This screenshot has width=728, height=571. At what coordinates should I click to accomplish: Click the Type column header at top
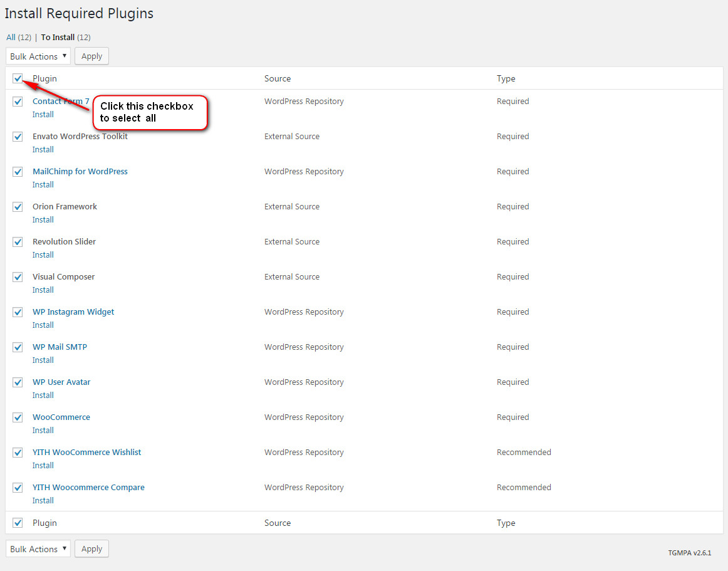tap(506, 78)
